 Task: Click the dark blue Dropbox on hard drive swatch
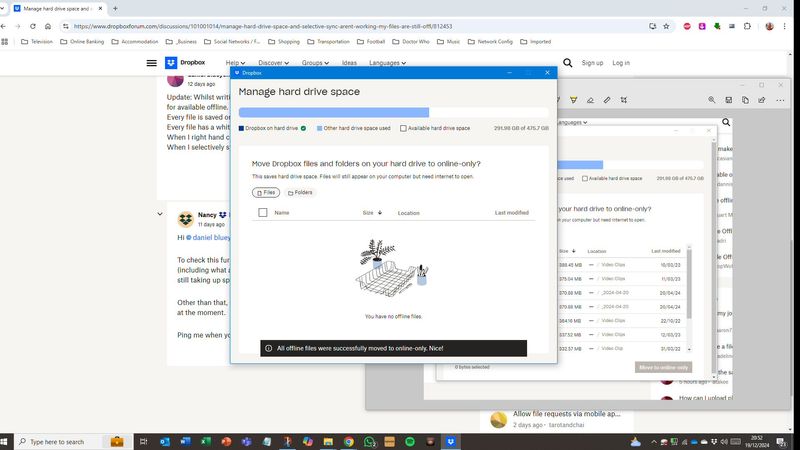[x=241, y=129]
